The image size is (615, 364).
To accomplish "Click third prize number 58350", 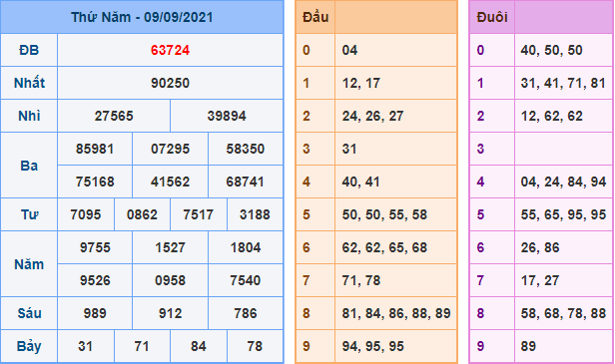I will pos(246,149).
